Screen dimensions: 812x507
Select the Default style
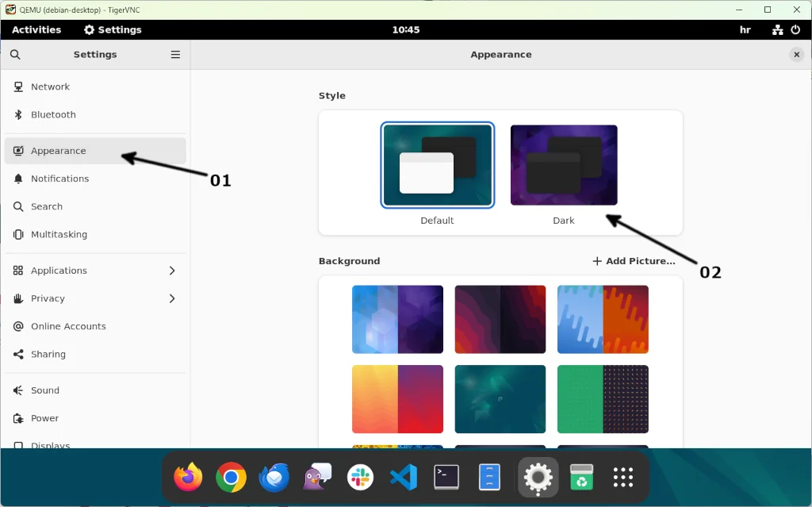click(437, 164)
